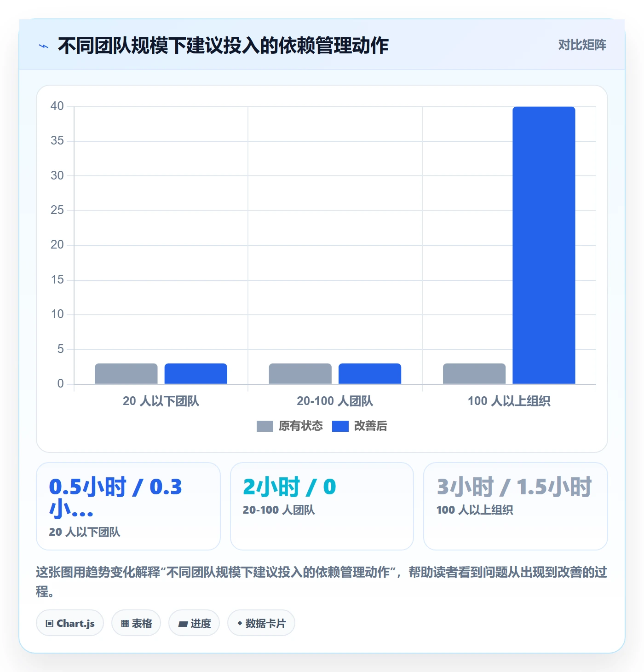
Task: Click the 表格 chip grid icon
Action: (x=125, y=624)
